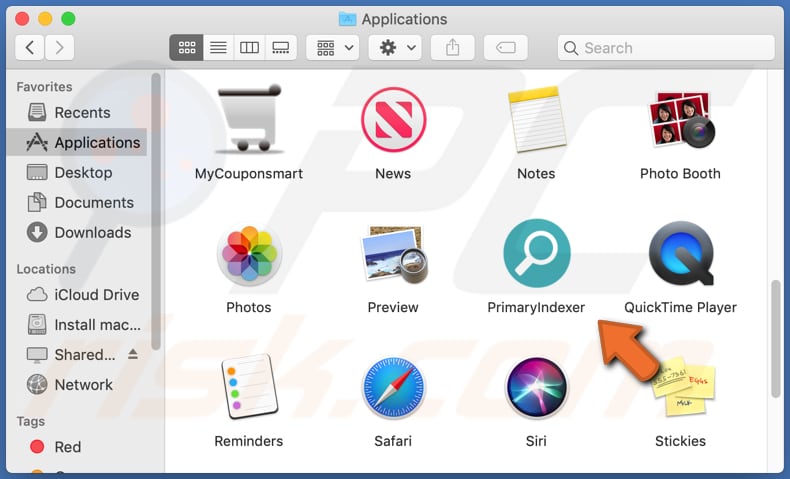Open iCloud Drive from sidebar
The image size is (790, 479).
(x=96, y=295)
